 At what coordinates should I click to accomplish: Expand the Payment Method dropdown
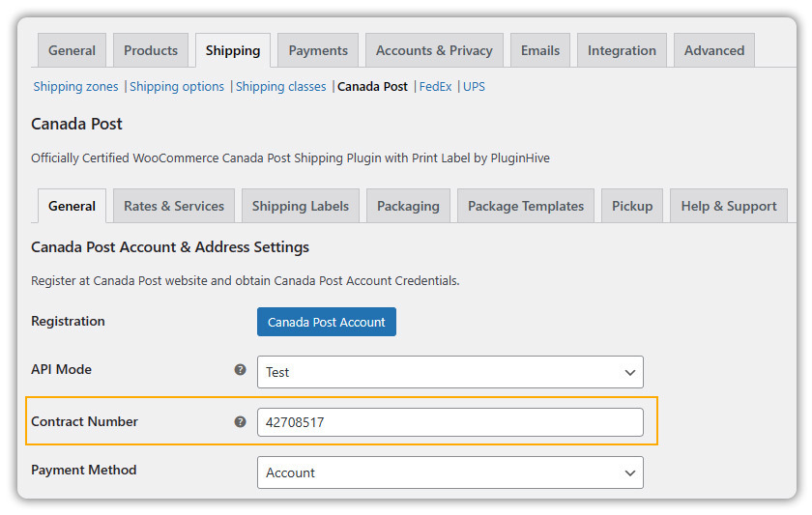coord(449,472)
